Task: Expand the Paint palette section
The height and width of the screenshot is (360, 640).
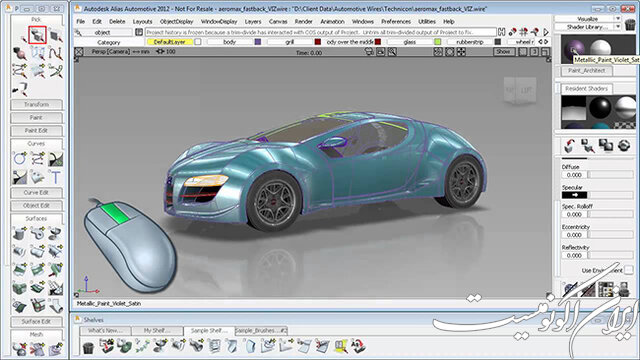Action: (36, 118)
